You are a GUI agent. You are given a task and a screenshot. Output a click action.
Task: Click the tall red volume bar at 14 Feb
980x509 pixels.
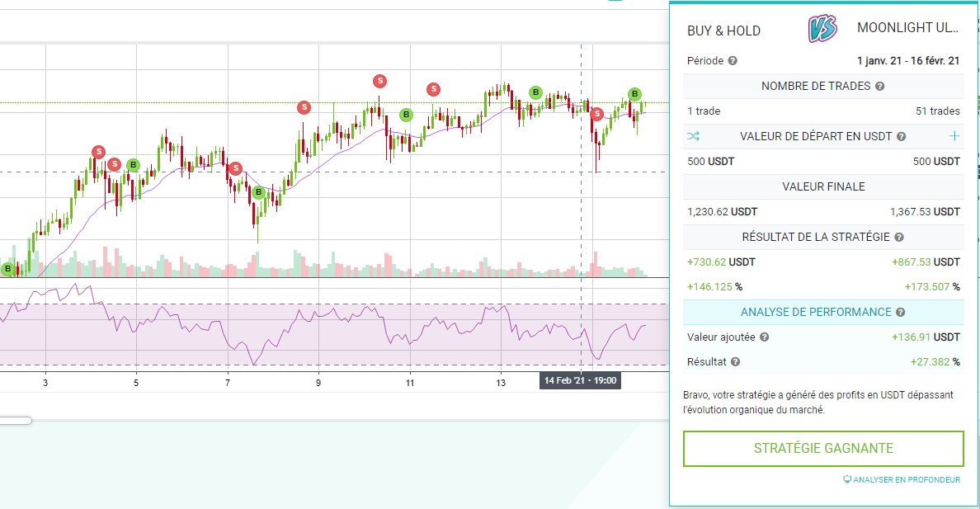[x=595, y=264]
